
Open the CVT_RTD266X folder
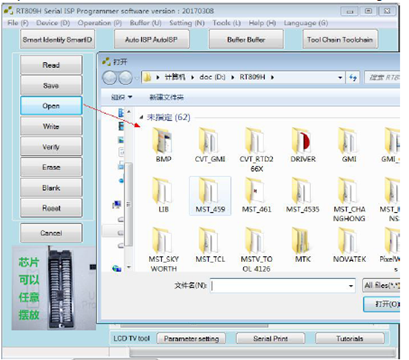click(x=256, y=150)
